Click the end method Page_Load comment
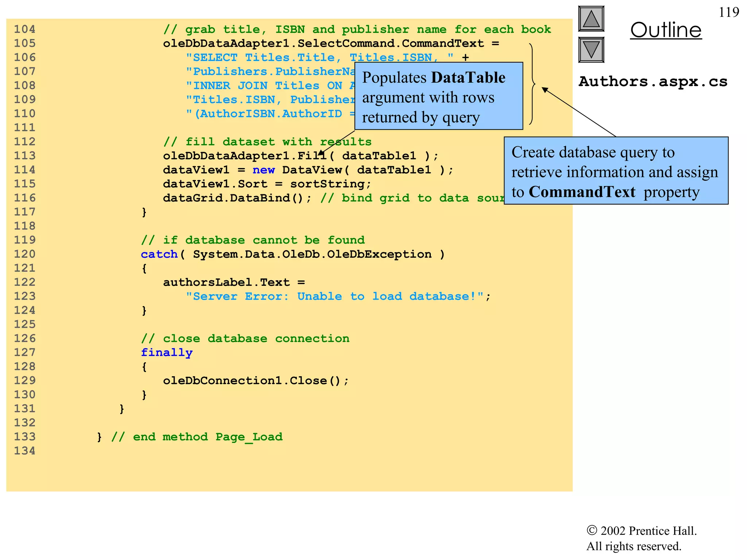The image size is (747, 560). 197,437
